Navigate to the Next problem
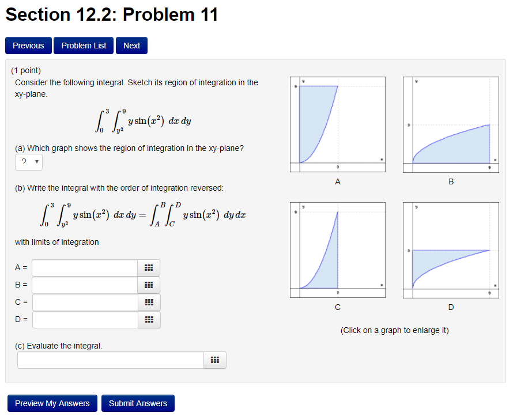The image size is (532, 420). pos(131,46)
